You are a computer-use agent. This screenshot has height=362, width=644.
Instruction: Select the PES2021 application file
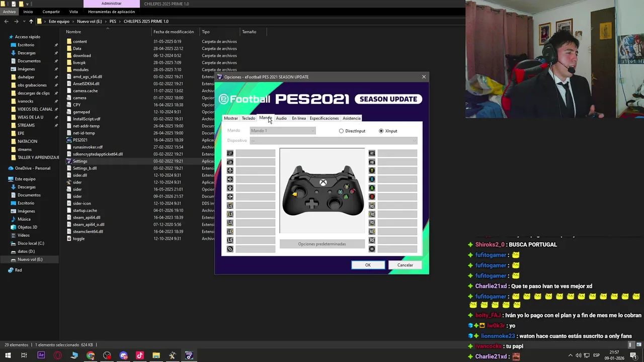click(80, 140)
